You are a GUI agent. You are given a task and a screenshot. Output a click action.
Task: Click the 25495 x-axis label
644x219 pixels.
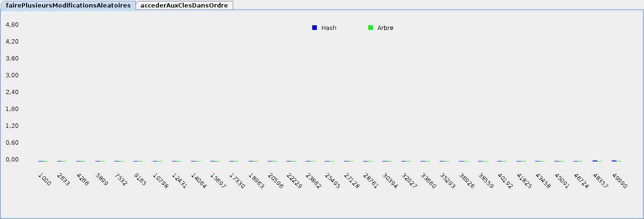pos(333,180)
